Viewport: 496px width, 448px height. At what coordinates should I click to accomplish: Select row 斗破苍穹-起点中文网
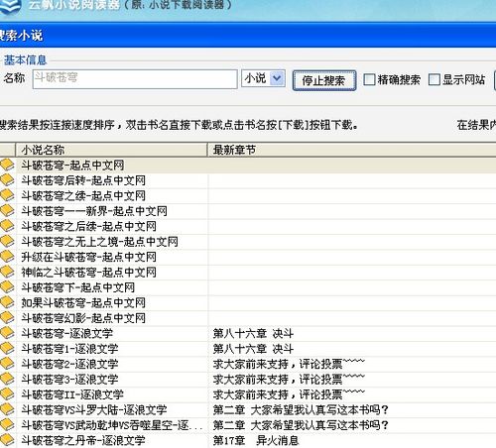tap(248, 165)
